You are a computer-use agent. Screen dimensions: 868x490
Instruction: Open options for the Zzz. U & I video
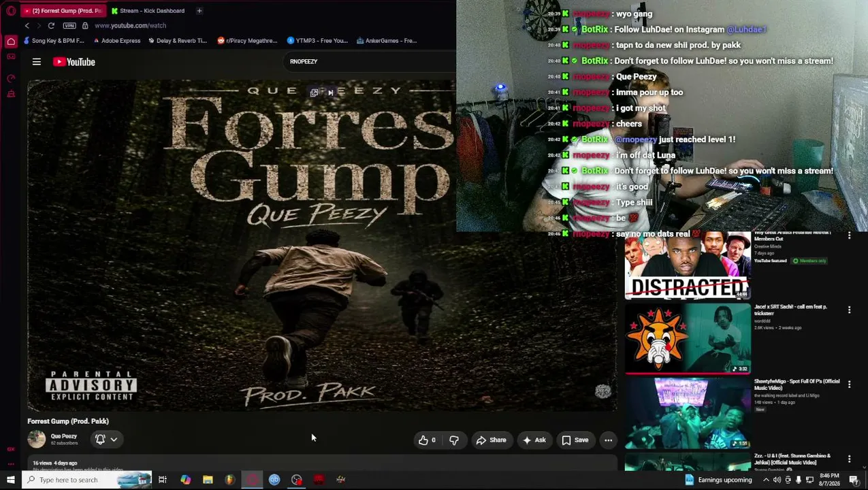pyautogui.click(x=849, y=459)
